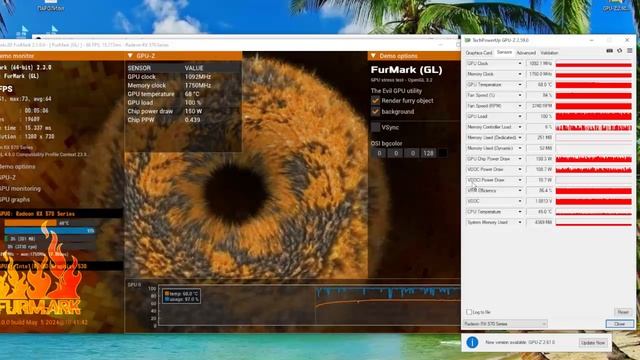The width and height of the screenshot is (640, 360).
Task: Click the Memory Used (Dedicated) sensor label
Action: point(492,138)
